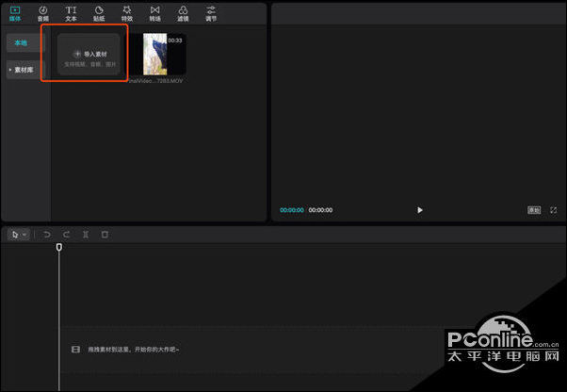Click the redo icon in timeline toolbar
567x392 pixels.
click(66, 235)
